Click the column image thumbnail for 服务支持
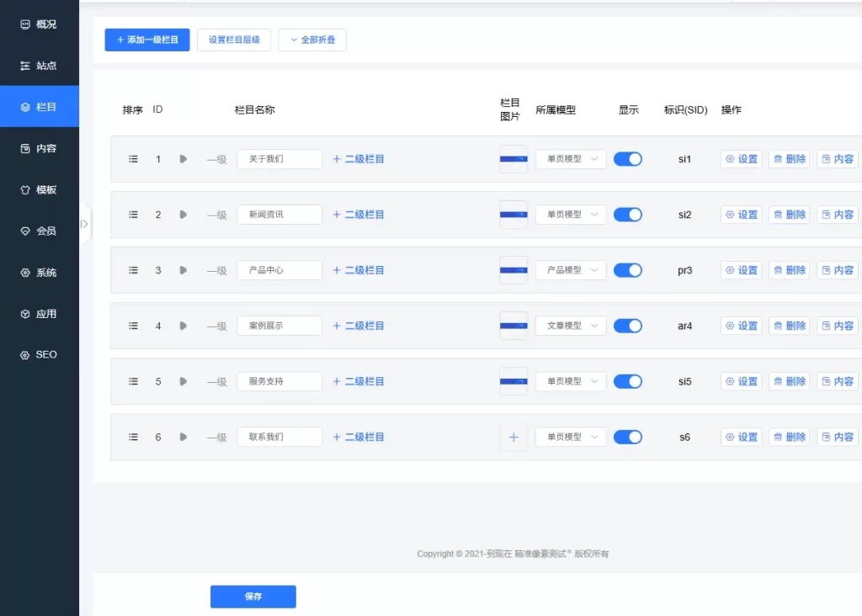This screenshot has width=862, height=616. pyautogui.click(x=513, y=381)
